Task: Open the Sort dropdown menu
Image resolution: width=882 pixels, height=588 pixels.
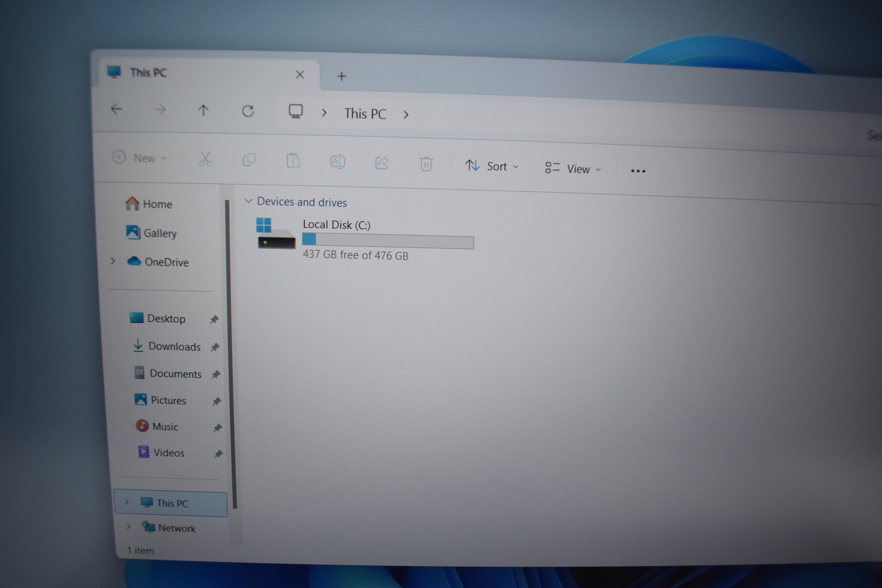Action: (492, 166)
